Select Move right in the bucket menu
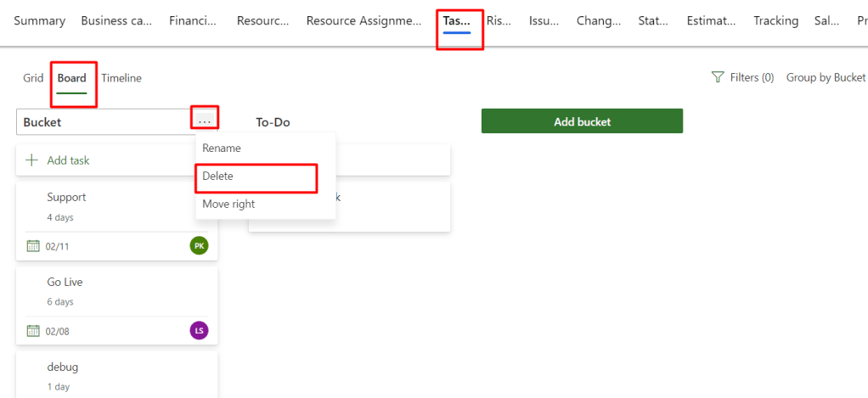Image resolution: width=868 pixels, height=398 pixels. tap(228, 205)
